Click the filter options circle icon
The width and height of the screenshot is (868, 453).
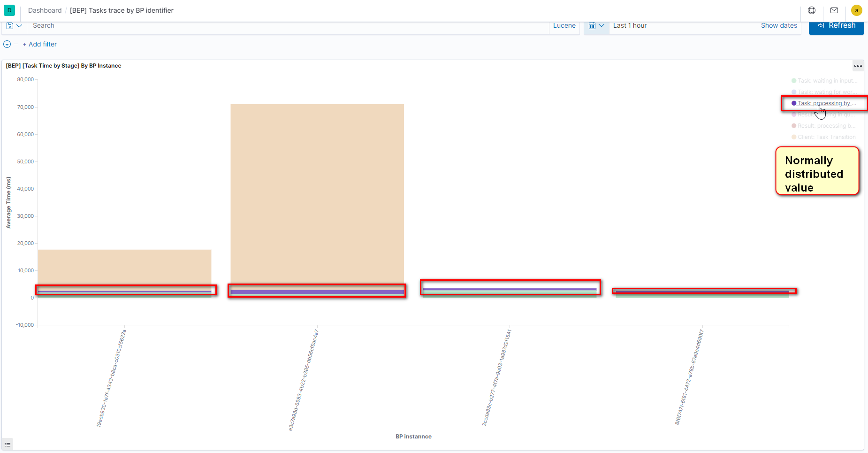7,44
